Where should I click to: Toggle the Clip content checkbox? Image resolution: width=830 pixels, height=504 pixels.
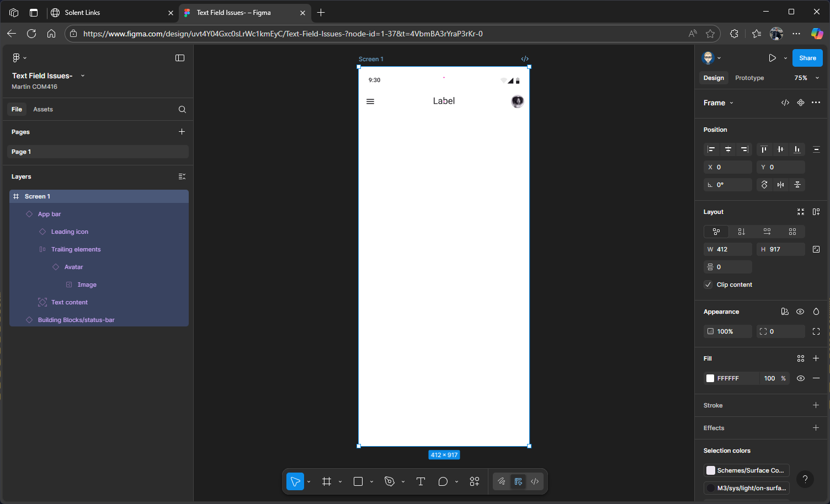[x=709, y=285]
